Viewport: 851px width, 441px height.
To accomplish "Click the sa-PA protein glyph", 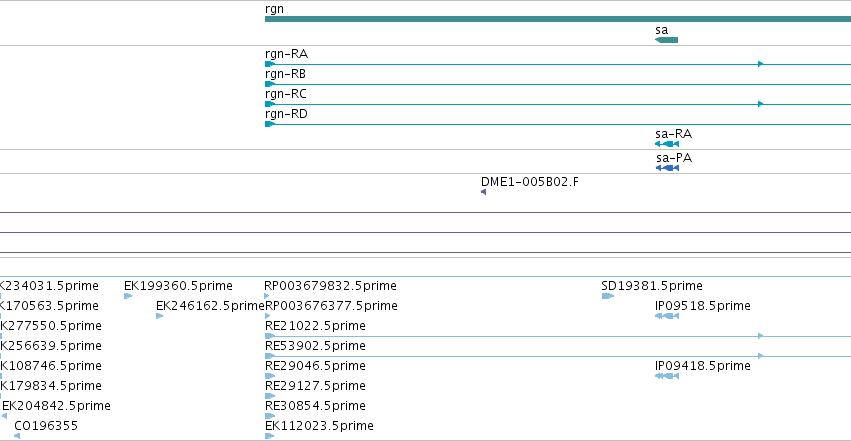I will coord(668,168).
